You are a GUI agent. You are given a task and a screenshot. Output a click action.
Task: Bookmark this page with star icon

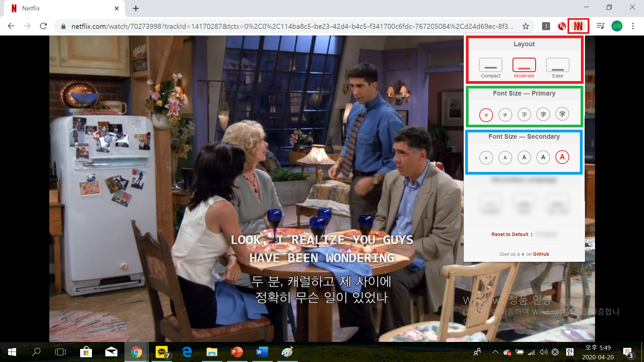526,26
